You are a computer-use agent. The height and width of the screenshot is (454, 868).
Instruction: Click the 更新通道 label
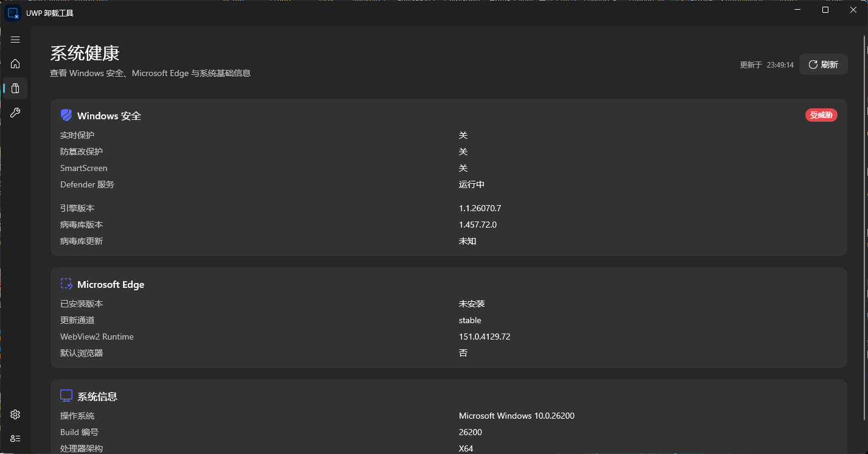pyautogui.click(x=77, y=320)
